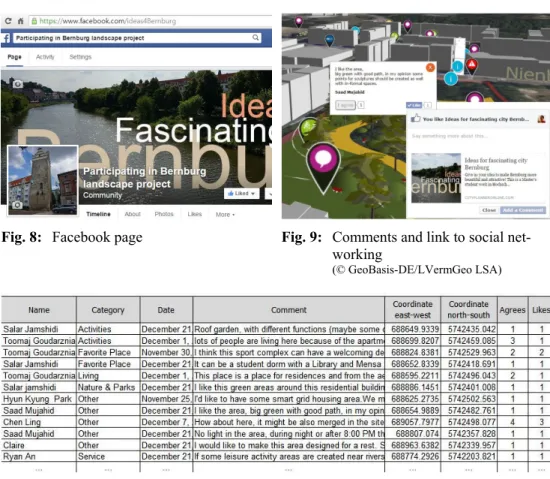The image size is (550, 479).
Task: Select the 'December 7' date cell
Action: click(x=166, y=422)
